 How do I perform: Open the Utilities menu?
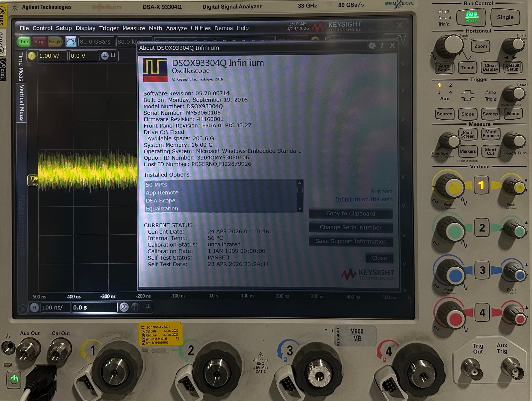201,28
